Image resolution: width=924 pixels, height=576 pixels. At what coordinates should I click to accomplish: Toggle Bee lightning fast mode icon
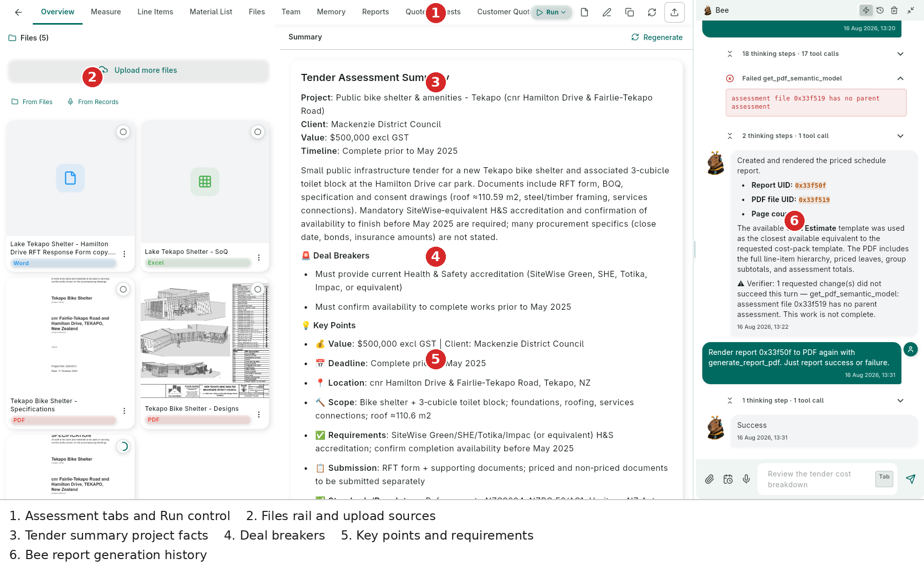866,10
